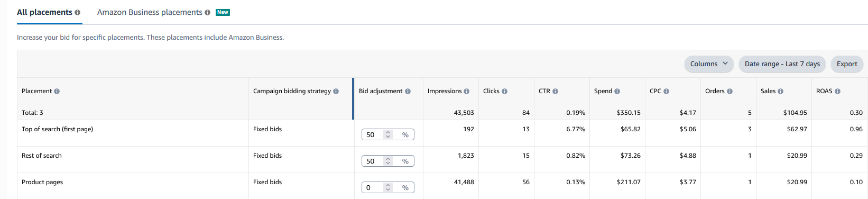Screen dimensions: 868x199
Task: Click ROAS column info icon
Action: [838, 92]
